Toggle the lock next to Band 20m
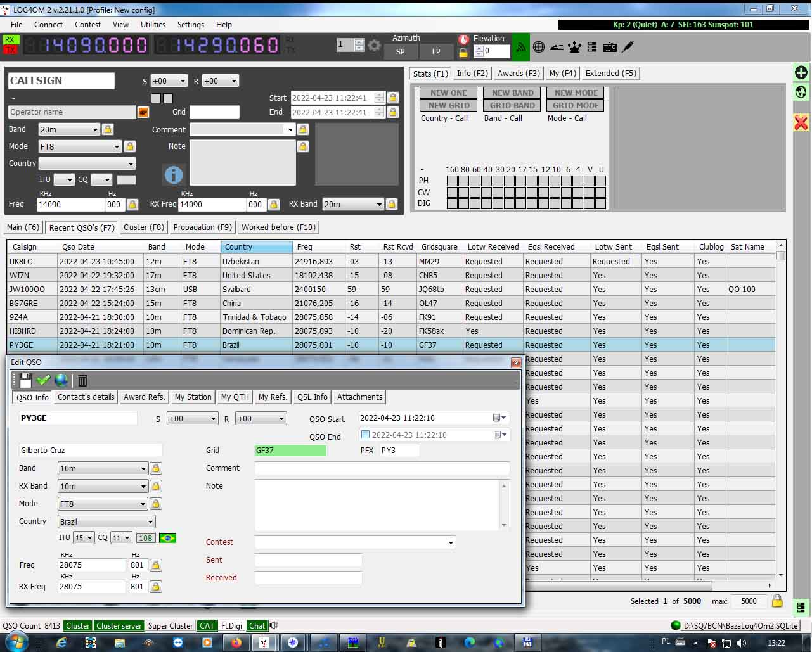Viewport: 812px width, 652px height. (x=108, y=129)
